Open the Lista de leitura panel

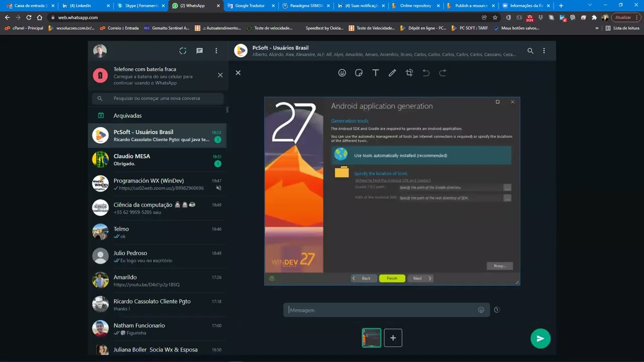click(x=622, y=28)
